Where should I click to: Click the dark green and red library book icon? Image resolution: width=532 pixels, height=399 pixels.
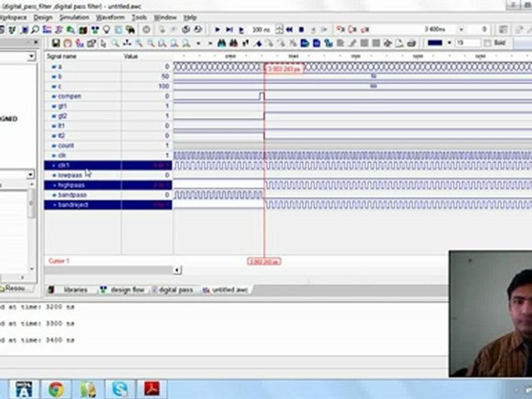click(x=83, y=30)
